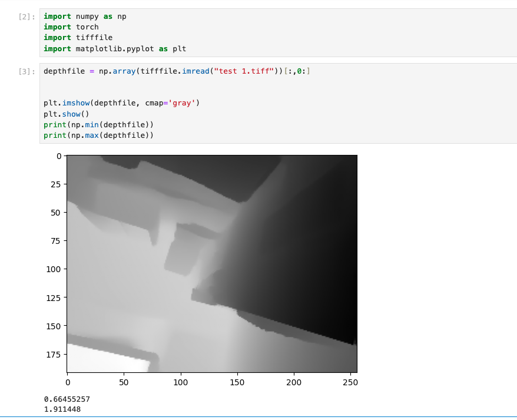Click the string "test 1.tiff" in code

point(244,71)
